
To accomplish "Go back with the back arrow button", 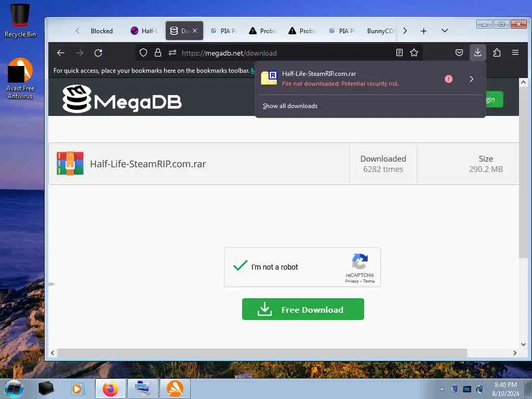I will [x=61, y=53].
